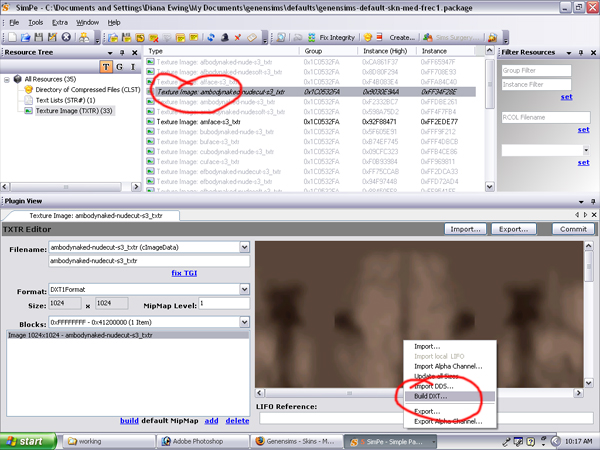The height and width of the screenshot is (450, 600).
Task: Click the Create... toolbar button
Action: point(402,37)
